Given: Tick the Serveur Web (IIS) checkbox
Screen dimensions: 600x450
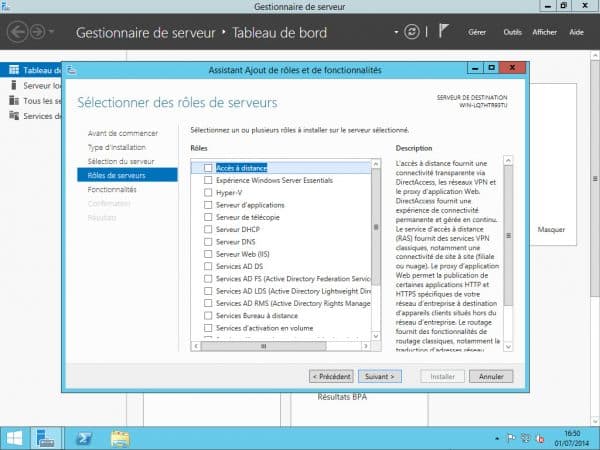Looking at the screenshot, I should [208, 253].
